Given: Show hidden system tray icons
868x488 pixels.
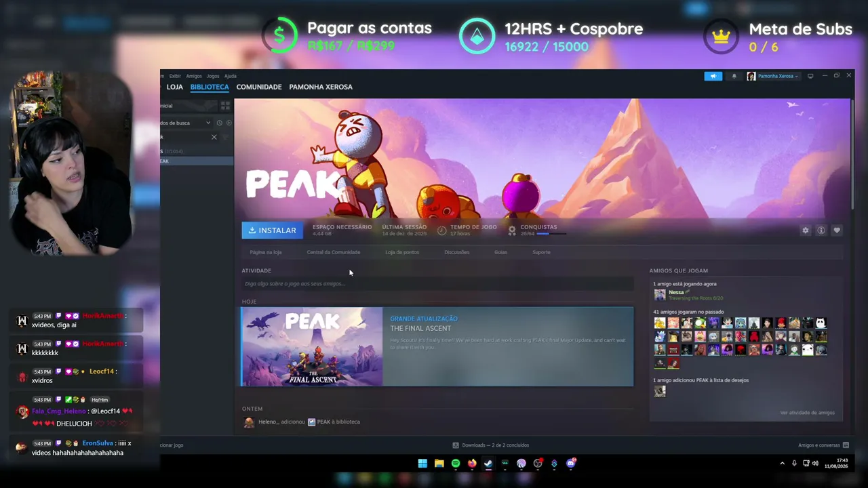Looking at the screenshot, I should tap(782, 464).
